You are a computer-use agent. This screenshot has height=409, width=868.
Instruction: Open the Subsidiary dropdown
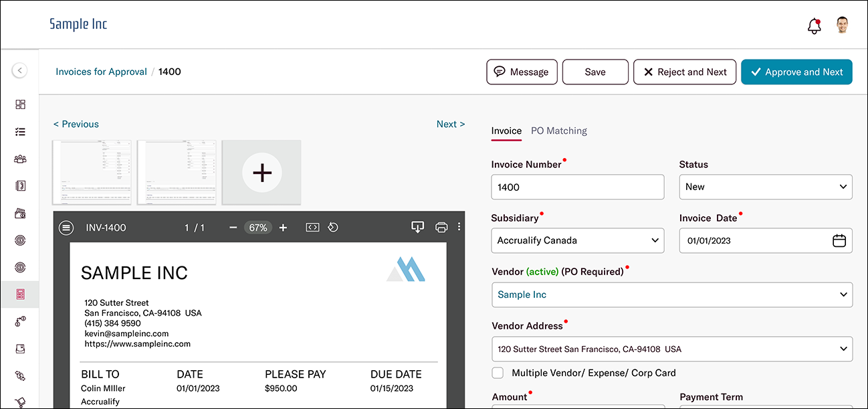coord(578,240)
